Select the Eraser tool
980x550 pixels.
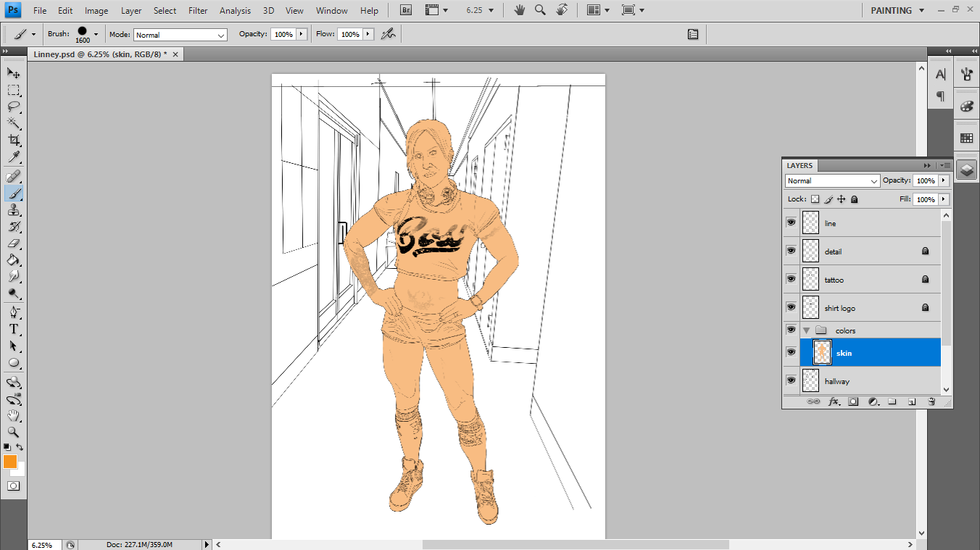[13, 244]
